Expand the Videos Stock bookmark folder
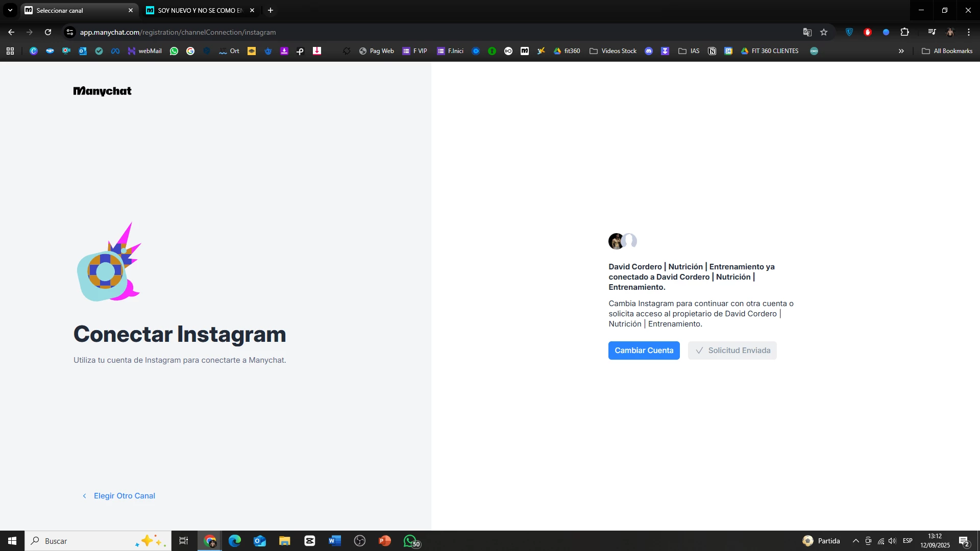This screenshot has height=551, width=980. (x=613, y=51)
